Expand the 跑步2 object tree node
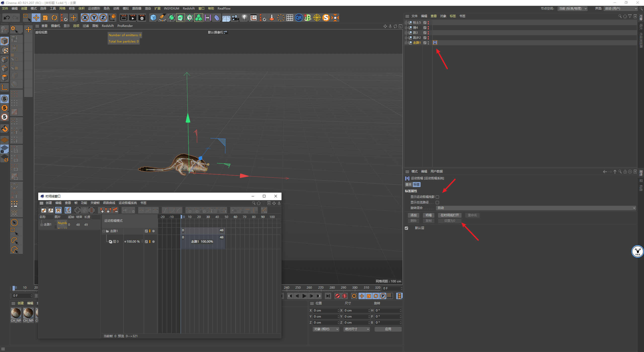The image size is (644, 352). click(406, 38)
